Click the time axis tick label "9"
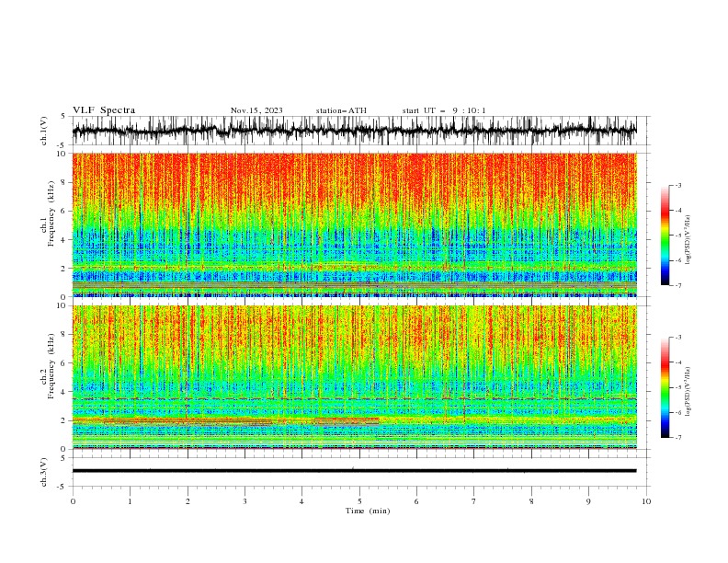 pyautogui.click(x=588, y=501)
